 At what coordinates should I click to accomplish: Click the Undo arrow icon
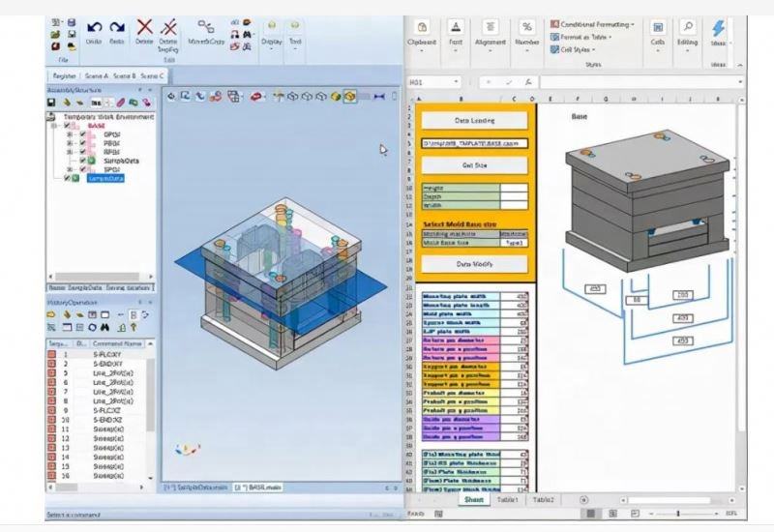[x=94, y=28]
